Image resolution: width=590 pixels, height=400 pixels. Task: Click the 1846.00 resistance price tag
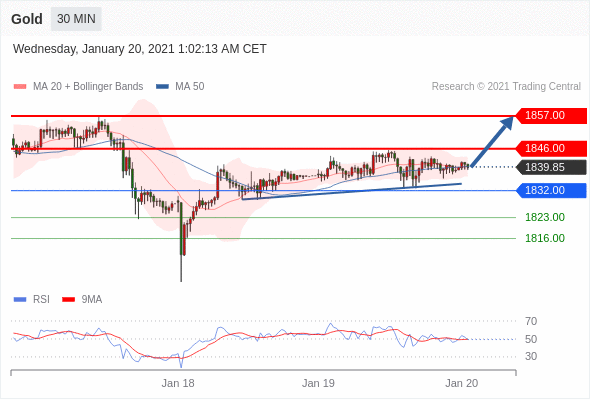click(550, 148)
